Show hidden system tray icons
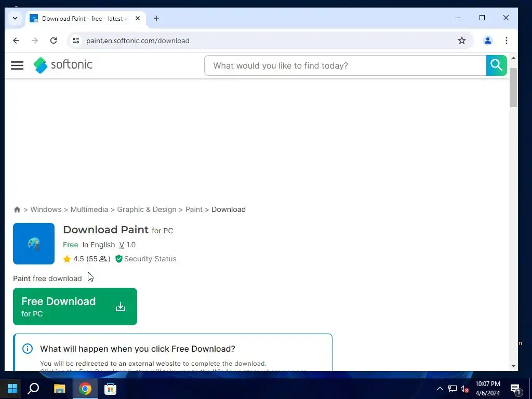The width and height of the screenshot is (532, 399). [440, 389]
